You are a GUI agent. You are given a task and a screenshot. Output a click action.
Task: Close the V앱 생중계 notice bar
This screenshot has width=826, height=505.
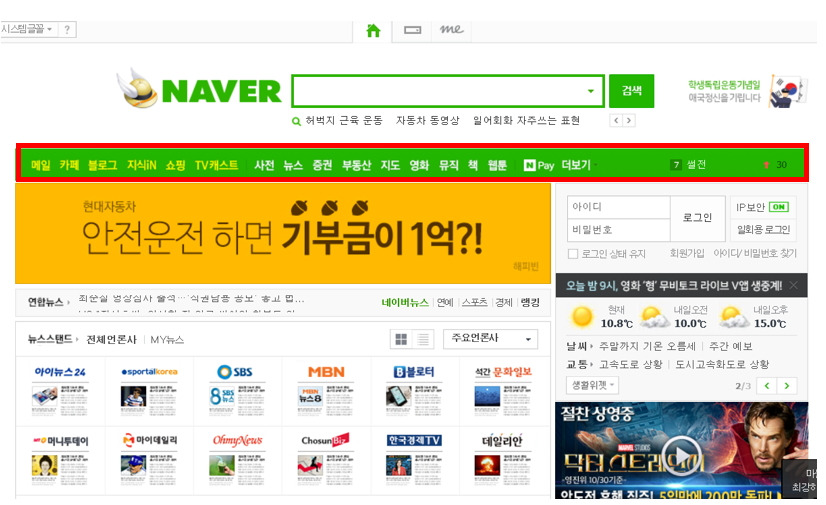click(794, 285)
